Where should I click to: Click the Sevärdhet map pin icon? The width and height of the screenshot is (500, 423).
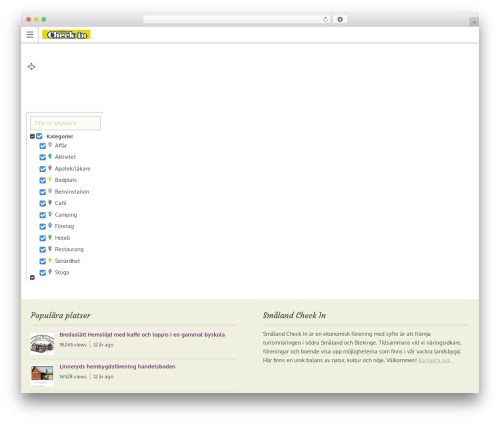pos(50,260)
